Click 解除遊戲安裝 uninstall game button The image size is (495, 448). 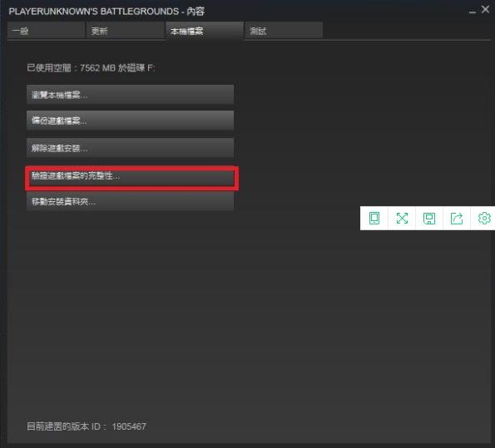[x=130, y=148]
